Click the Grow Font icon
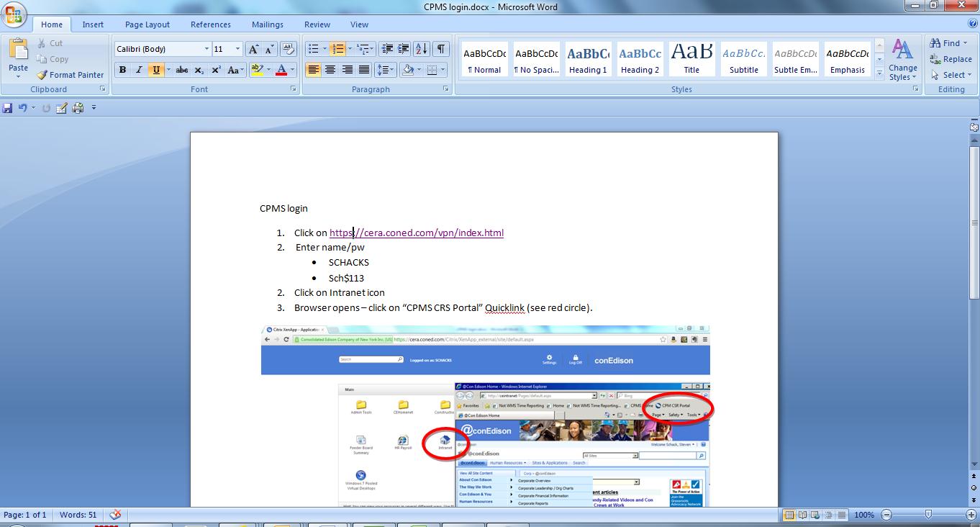The width and height of the screenshot is (980, 527). coord(253,49)
